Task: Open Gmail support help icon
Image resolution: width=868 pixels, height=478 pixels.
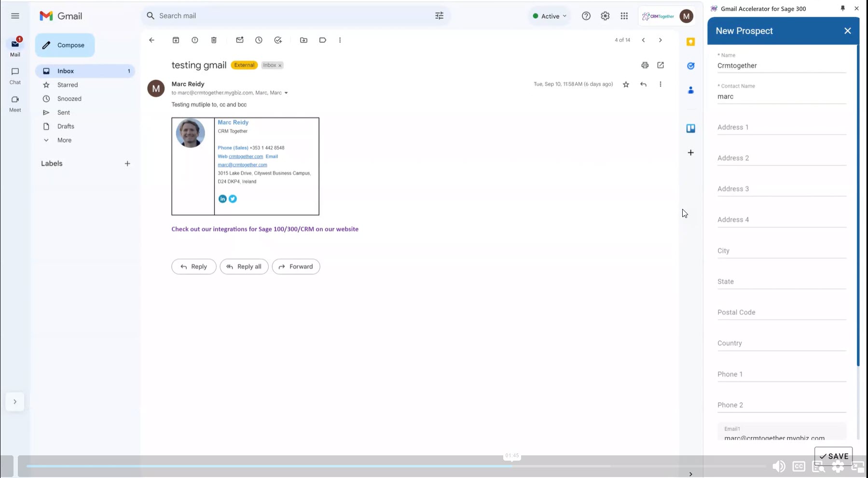Action: (x=586, y=16)
